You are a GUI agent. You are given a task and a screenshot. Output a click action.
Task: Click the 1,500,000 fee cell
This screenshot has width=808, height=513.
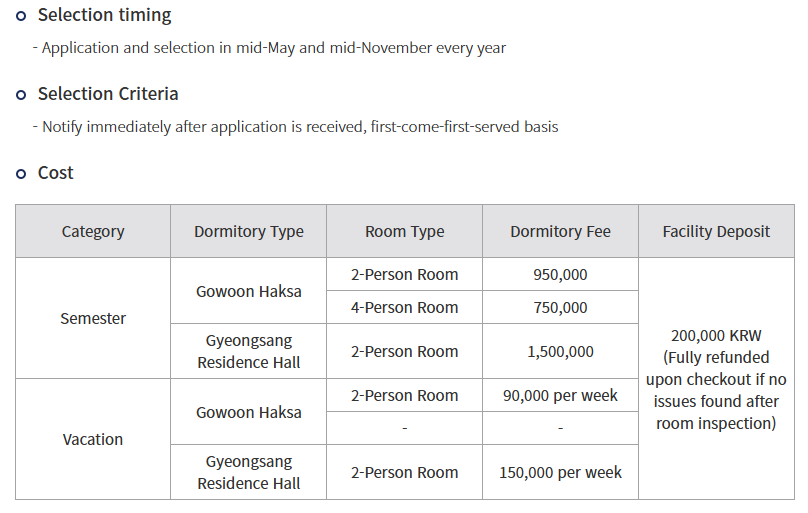[x=560, y=352]
